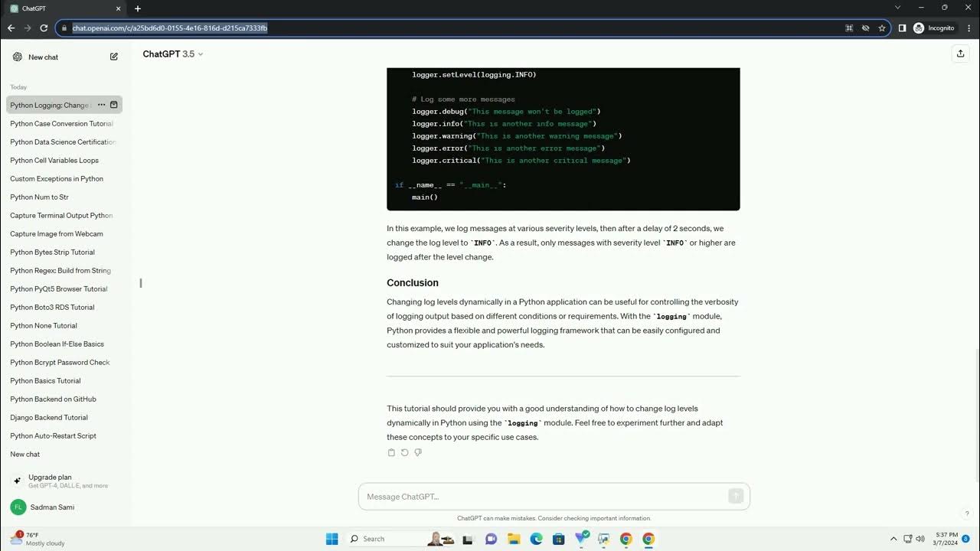
Task: Switch to the ChatGPT browser tab
Action: click(63, 8)
